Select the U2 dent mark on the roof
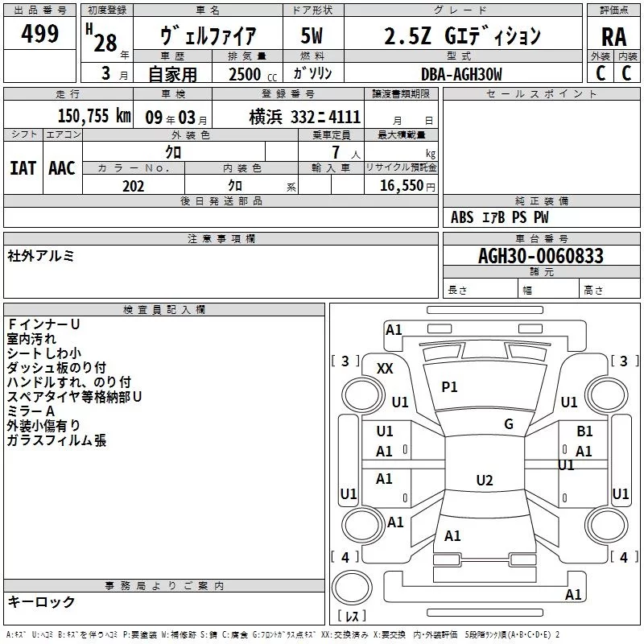644x644 pixels. pos(484,481)
